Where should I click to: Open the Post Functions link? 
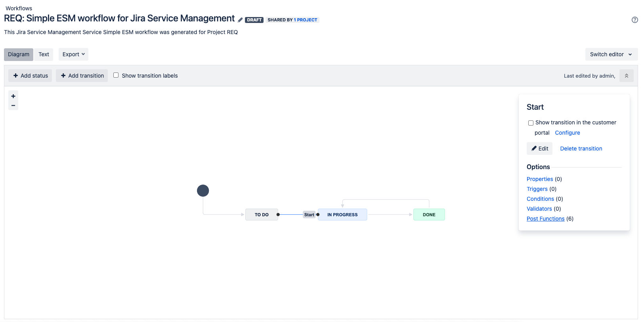[545, 219]
